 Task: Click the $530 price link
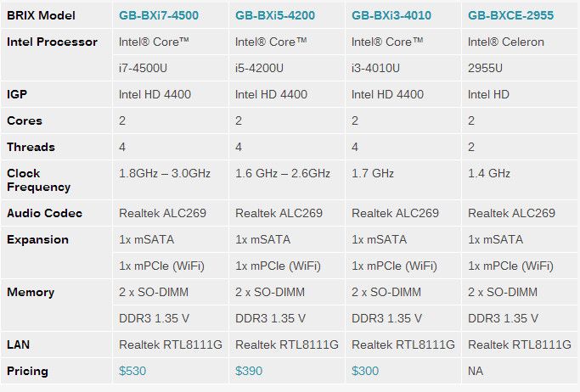133,372
